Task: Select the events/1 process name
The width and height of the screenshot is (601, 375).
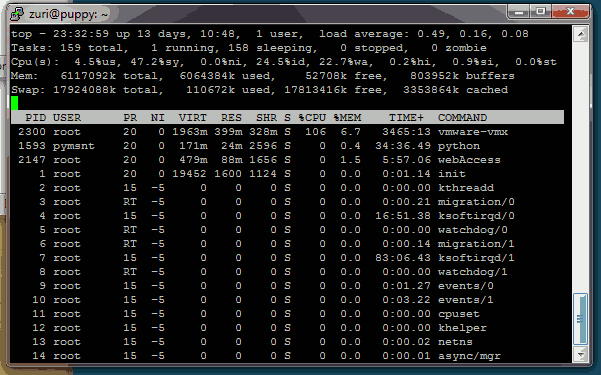Action: (x=466, y=300)
